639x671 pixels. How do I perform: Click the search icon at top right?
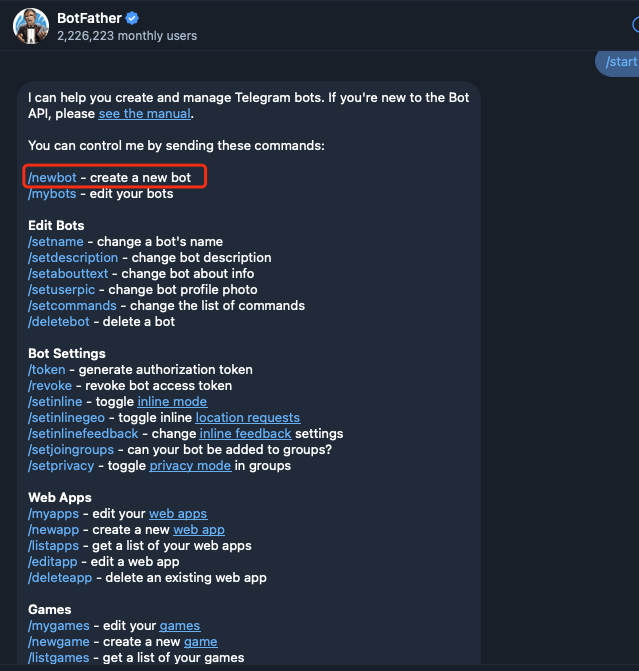click(636, 25)
